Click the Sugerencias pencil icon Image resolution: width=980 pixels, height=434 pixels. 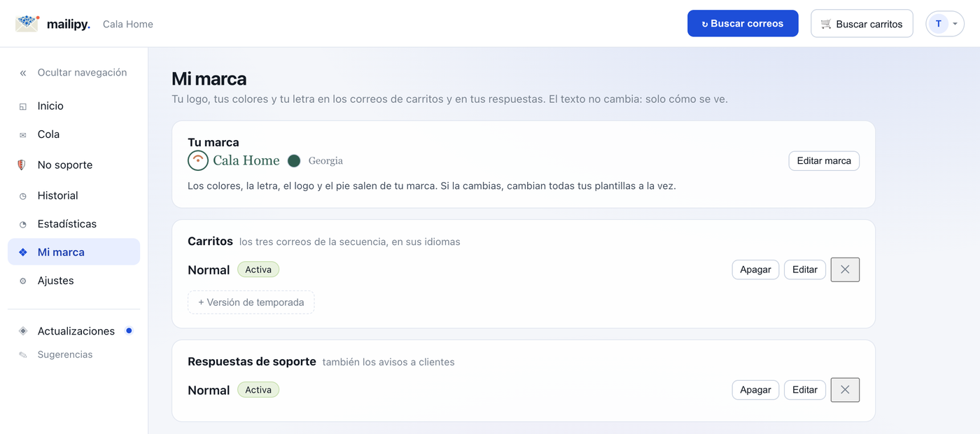(23, 355)
